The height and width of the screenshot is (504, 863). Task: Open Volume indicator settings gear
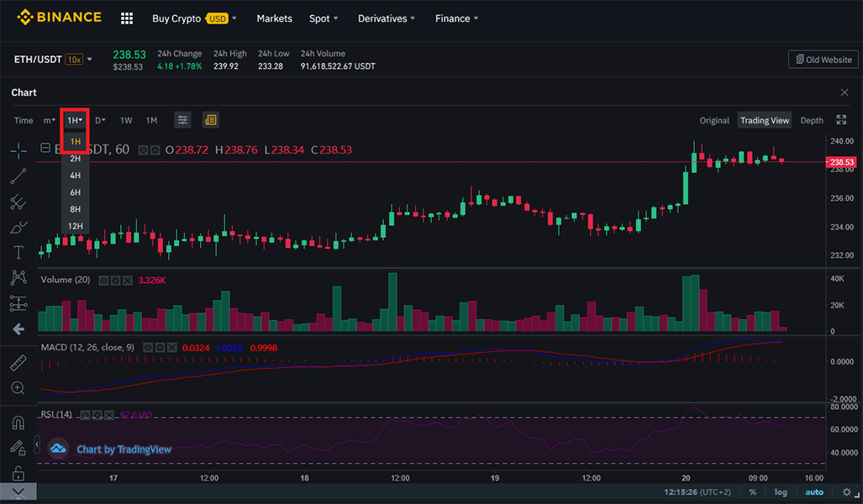(116, 281)
